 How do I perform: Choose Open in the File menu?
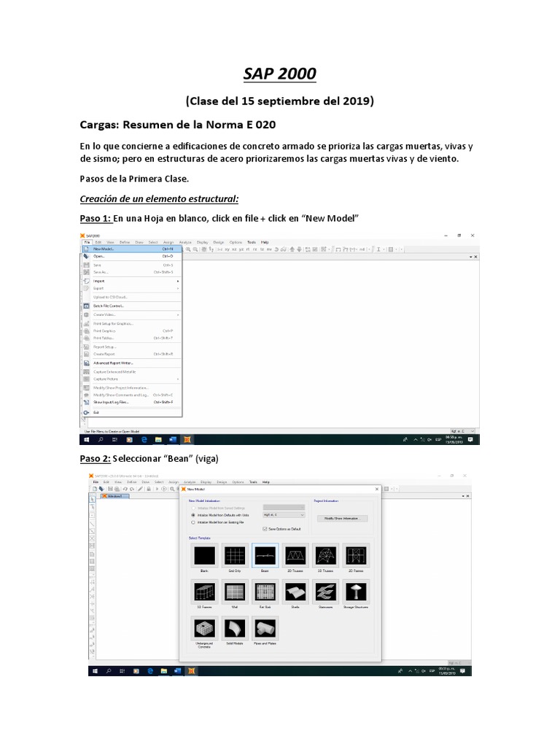132,256
